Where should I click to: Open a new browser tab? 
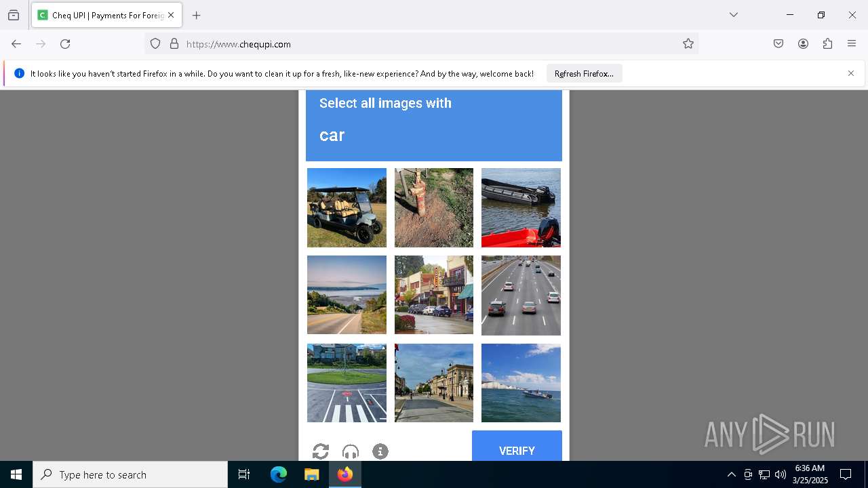coord(197,15)
